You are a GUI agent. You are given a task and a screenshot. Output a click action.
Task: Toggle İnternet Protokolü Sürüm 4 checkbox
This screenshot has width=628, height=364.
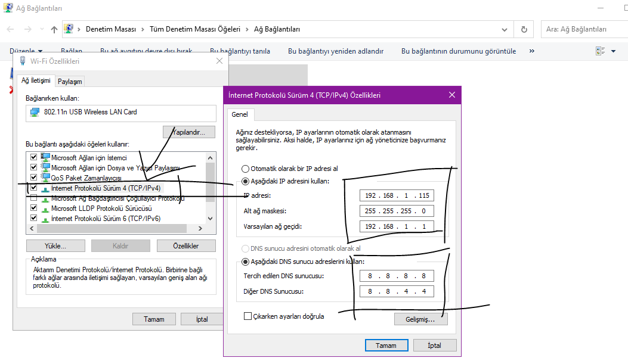[33, 188]
